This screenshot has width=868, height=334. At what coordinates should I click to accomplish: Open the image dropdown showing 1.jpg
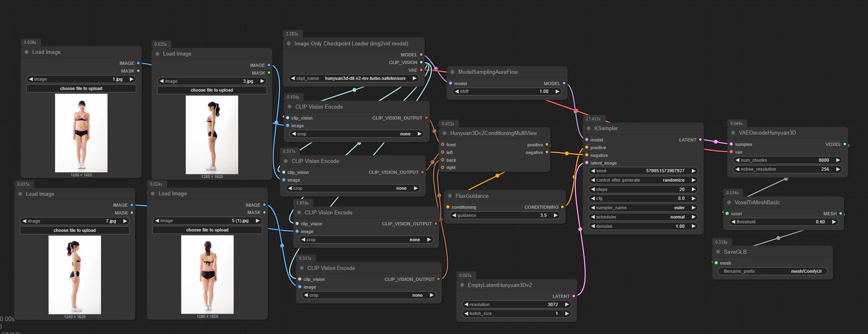(81, 79)
